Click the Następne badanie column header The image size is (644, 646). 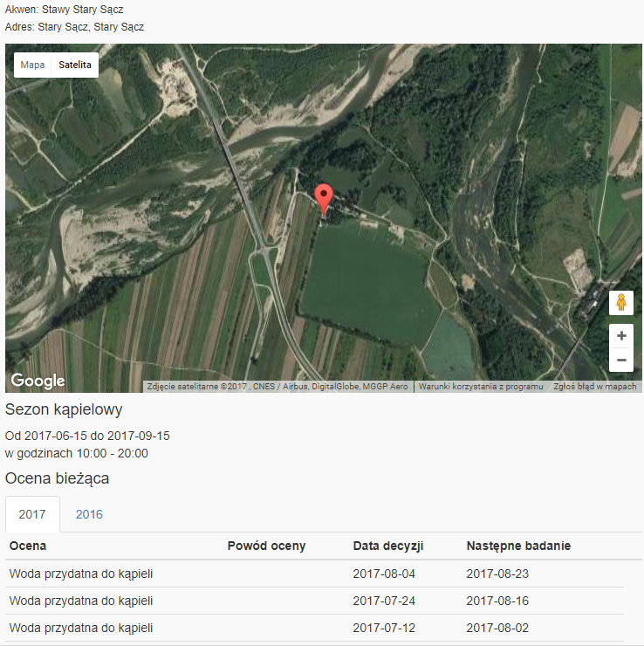pyautogui.click(x=518, y=546)
